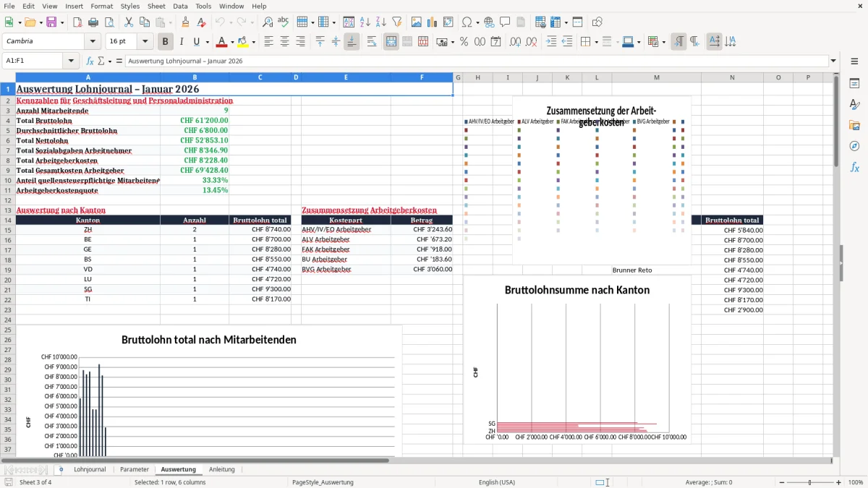Click the Print icon
The image size is (868, 488).
click(x=94, y=22)
